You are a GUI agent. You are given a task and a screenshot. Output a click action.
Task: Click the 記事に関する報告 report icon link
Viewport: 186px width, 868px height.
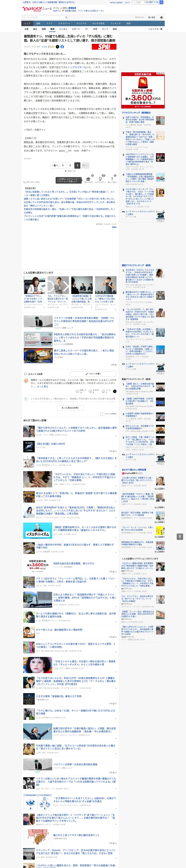[x=32, y=182]
